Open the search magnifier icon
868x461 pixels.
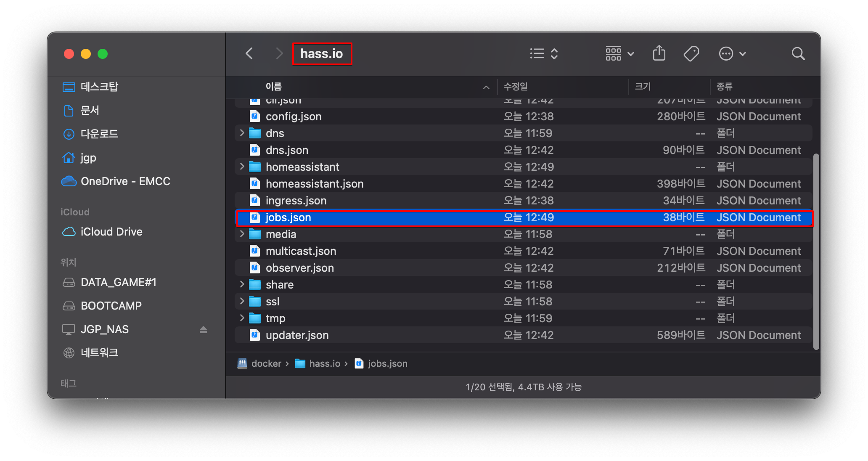(x=798, y=54)
